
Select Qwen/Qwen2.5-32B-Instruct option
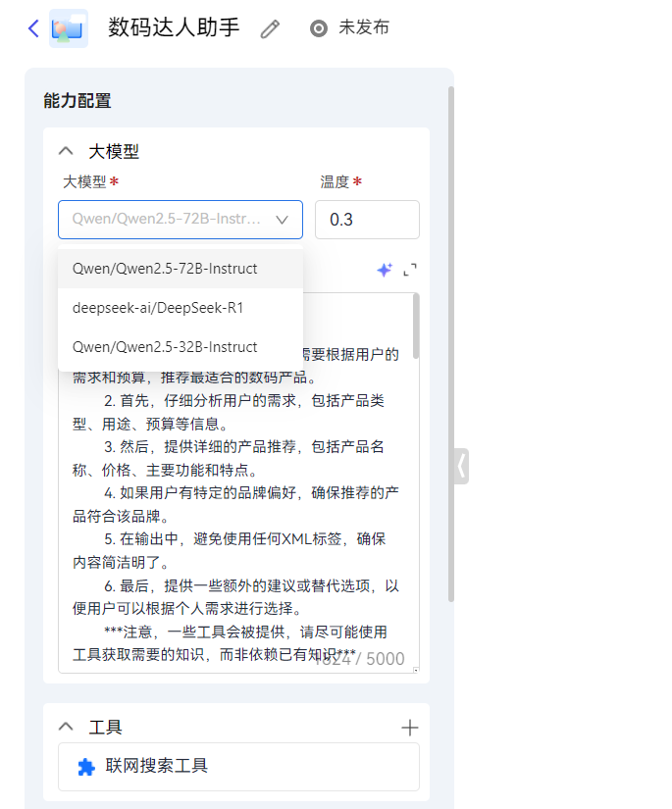181,347
